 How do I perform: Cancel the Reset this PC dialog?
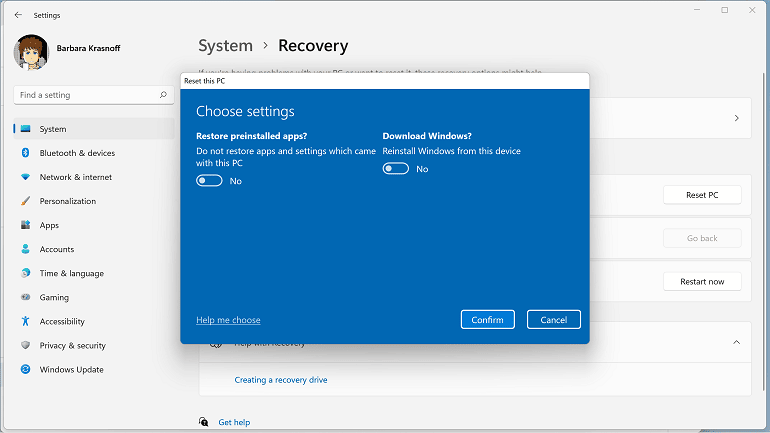[554, 320]
